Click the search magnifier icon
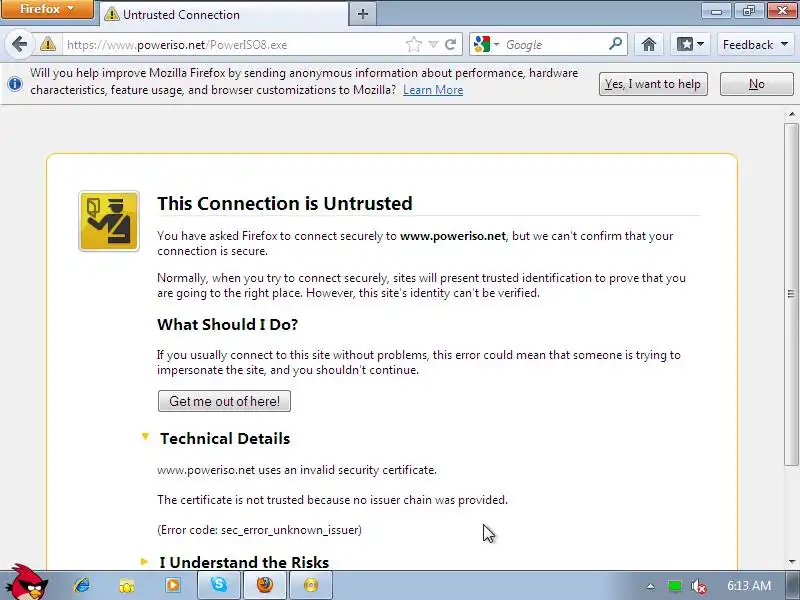 pos(616,44)
